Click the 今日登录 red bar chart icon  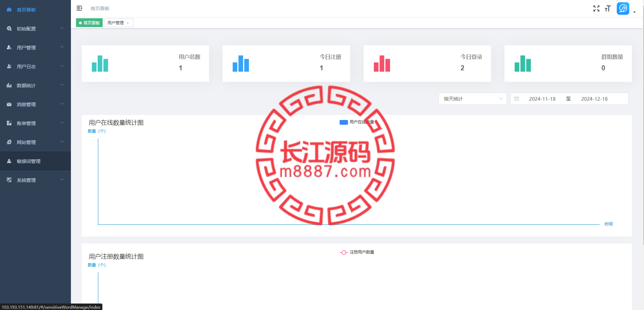point(382,64)
